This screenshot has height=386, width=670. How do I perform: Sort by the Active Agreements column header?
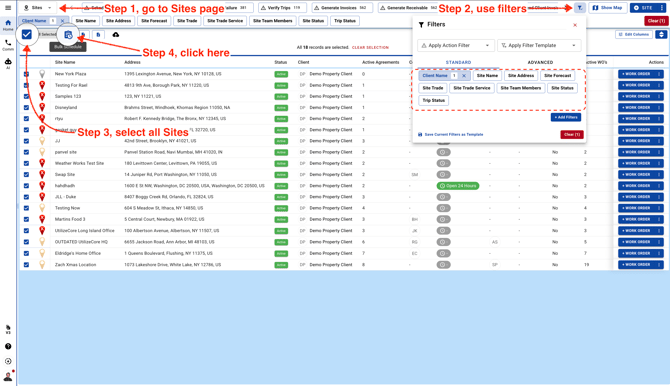[380, 62]
